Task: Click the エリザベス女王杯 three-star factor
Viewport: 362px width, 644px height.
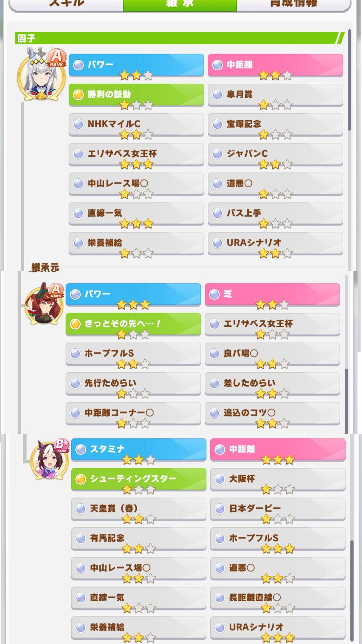Action: pos(136,154)
